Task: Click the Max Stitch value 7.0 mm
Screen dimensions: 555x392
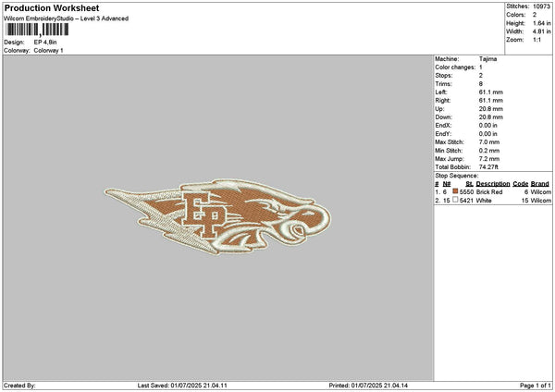Action: coord(489,142)
